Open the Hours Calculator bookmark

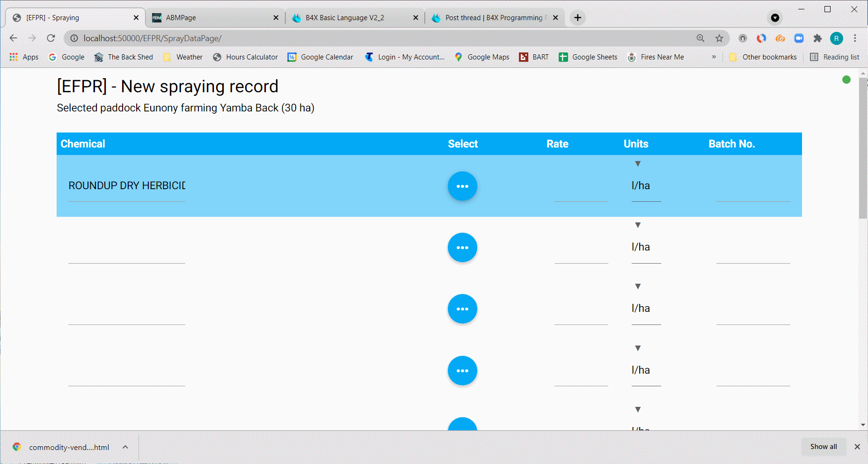245,57
